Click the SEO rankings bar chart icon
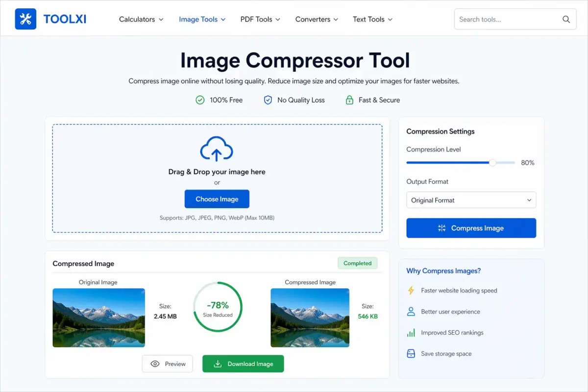 [411, 333]
